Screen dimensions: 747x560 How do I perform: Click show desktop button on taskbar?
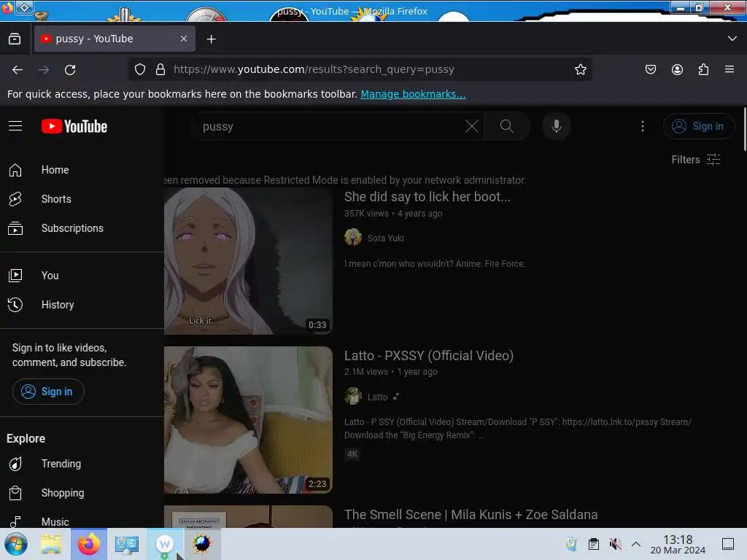coord(728,544)
